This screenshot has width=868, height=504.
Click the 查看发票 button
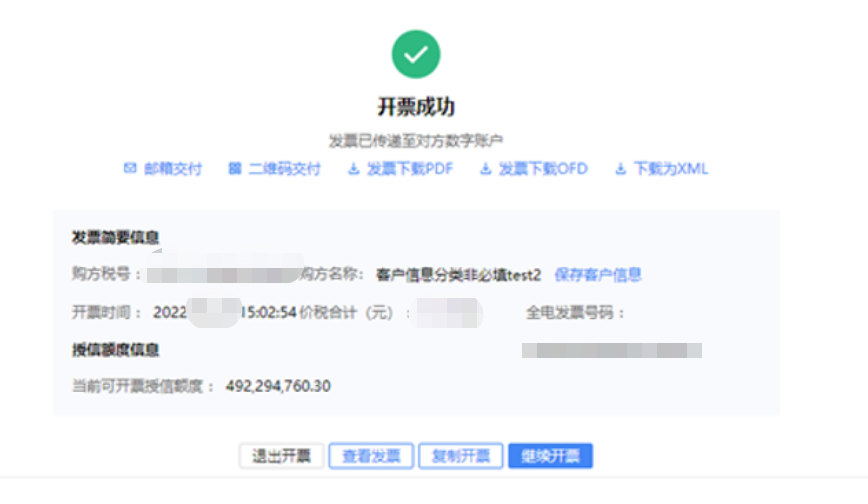click(x=371, y=456)
